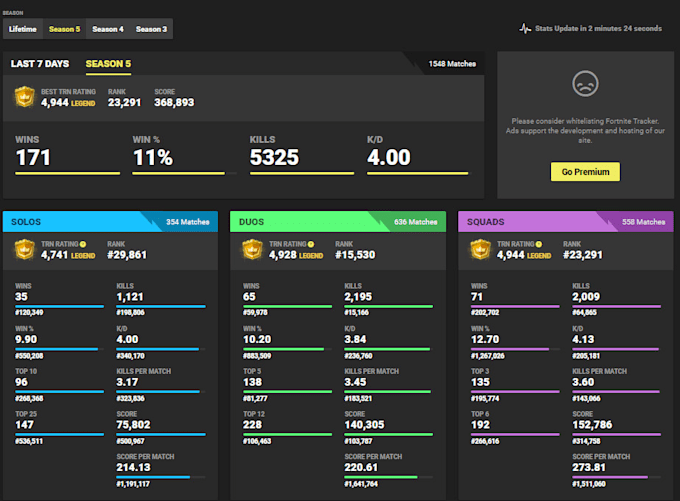Image resolution: width=680 pixels, height=501 pixels.
Task: Click the Squads score 152,786
Action: click(x=592, y=425)
